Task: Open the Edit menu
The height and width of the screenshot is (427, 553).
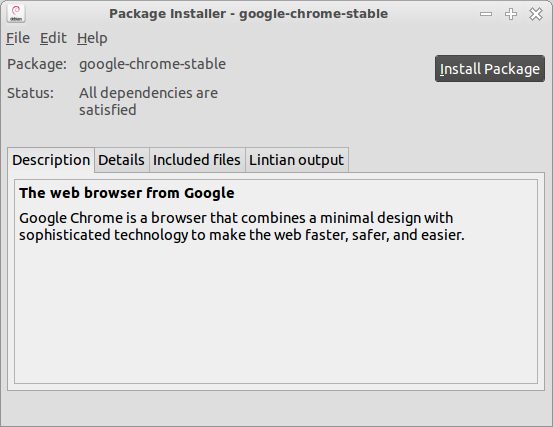Action: pyautogui.click(x=53, y=38)
